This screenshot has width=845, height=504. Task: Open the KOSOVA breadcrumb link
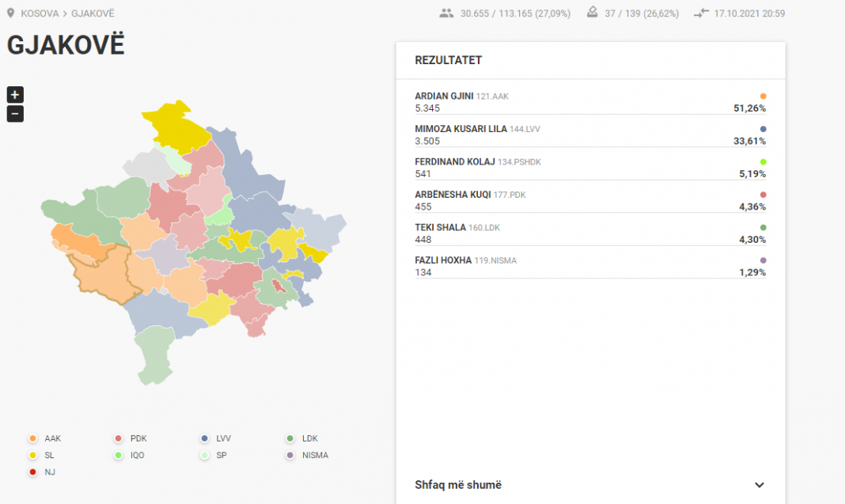click(x=40, y=13)
